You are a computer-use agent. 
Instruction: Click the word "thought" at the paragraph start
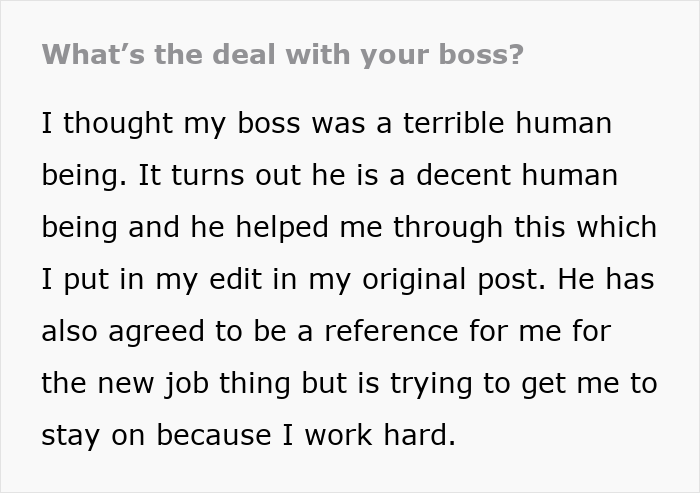(x=112, y=124)
